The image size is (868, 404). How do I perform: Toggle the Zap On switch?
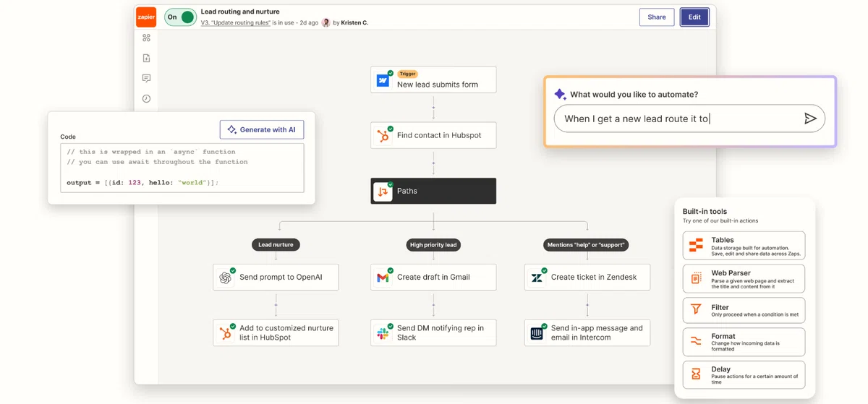tap(180, 17)
